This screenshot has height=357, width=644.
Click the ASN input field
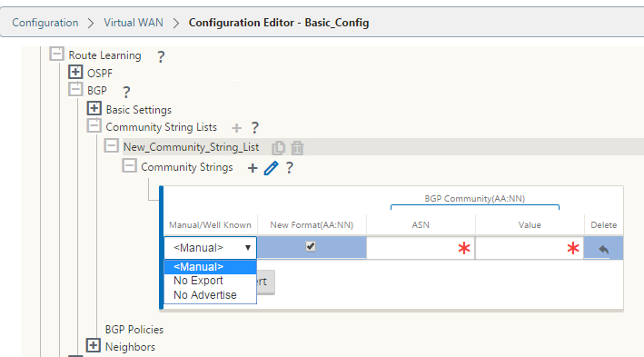421,248
